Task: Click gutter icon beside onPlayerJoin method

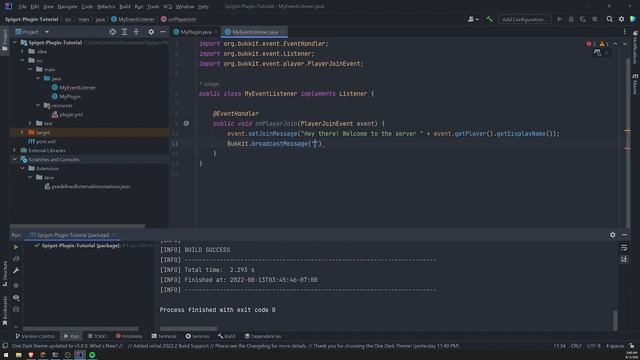Action: pyautogui.click(x=186, y=123)
